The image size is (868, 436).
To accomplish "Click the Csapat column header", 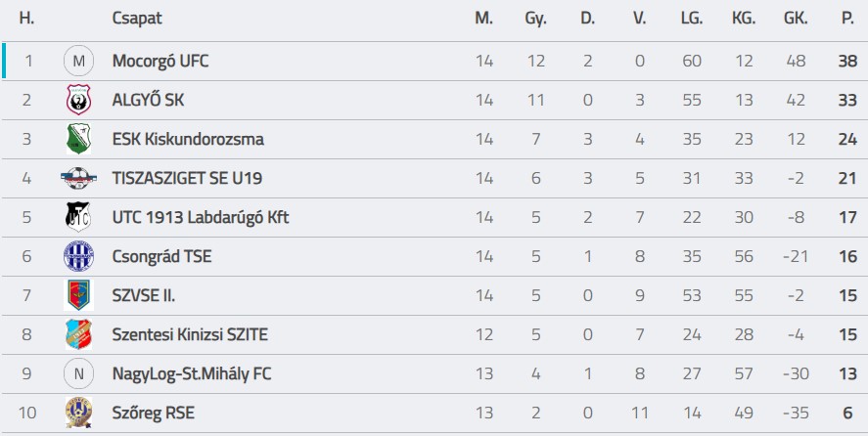I will pyautogui.click(x=137, y=19).
